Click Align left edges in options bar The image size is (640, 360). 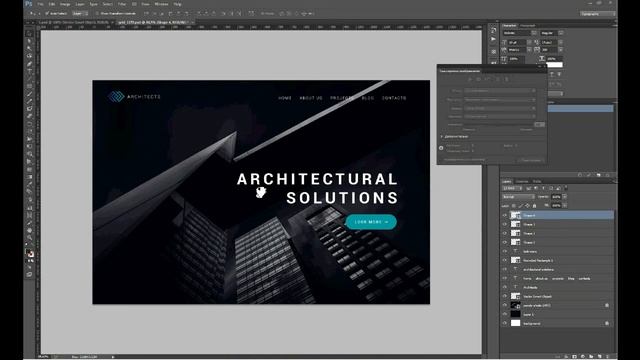(x=171, y=13)
